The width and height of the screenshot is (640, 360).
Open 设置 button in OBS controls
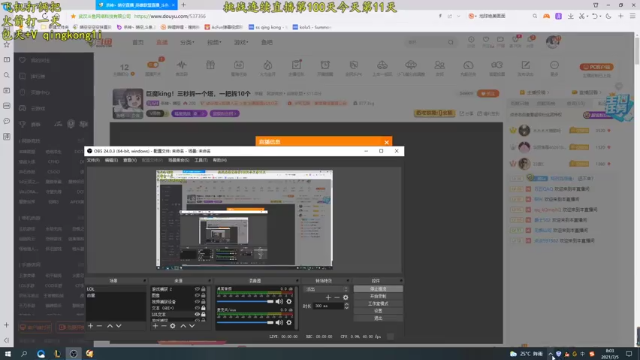click(x=378, y=311)
